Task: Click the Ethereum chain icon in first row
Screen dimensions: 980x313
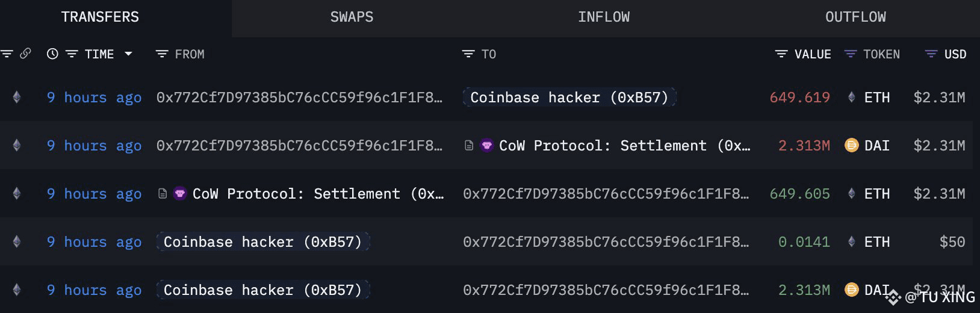Action: [17, 97]
